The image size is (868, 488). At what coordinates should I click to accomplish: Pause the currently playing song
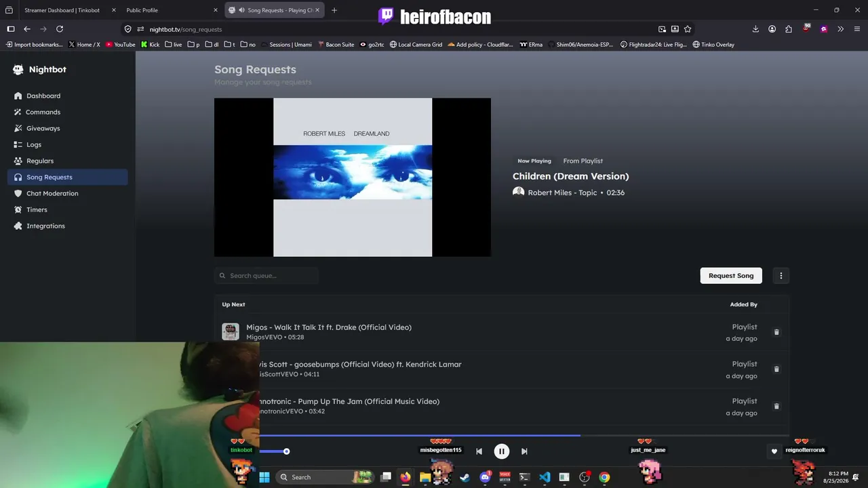(x=502, y=451)
